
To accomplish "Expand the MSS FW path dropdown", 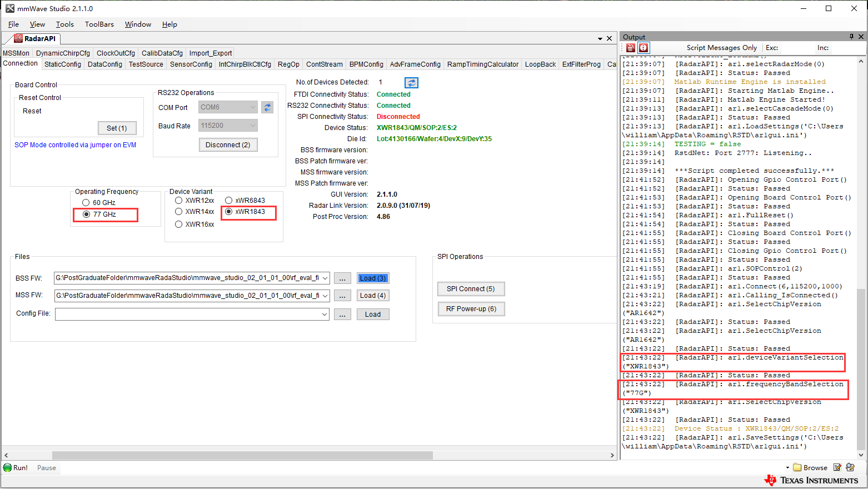I will 325,296.
